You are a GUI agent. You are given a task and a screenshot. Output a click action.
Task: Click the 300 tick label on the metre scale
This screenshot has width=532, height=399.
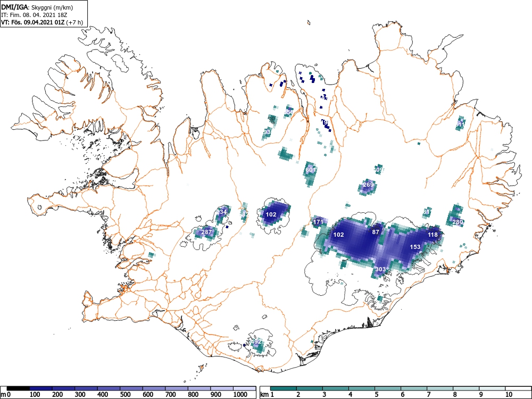click(x=80, y=395)
